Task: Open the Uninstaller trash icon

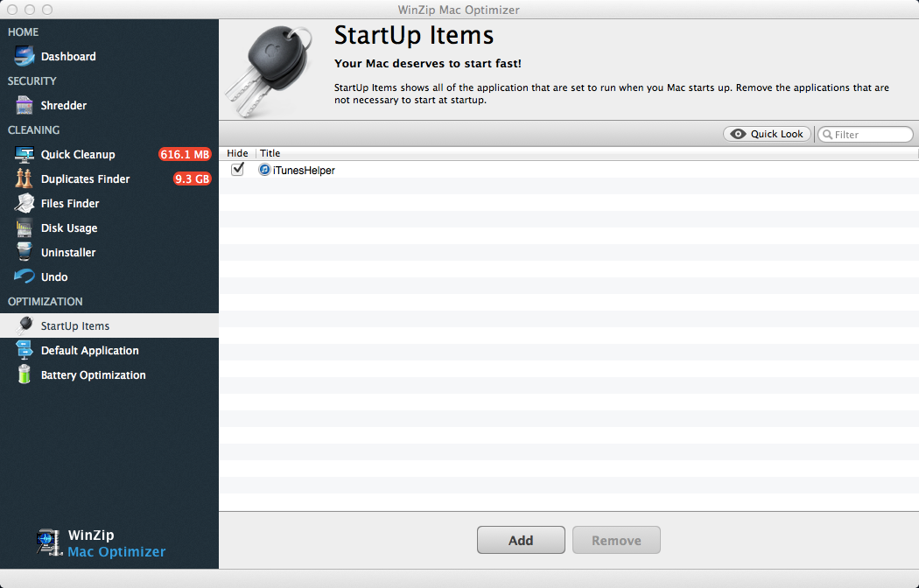Action: pos(25,253)
